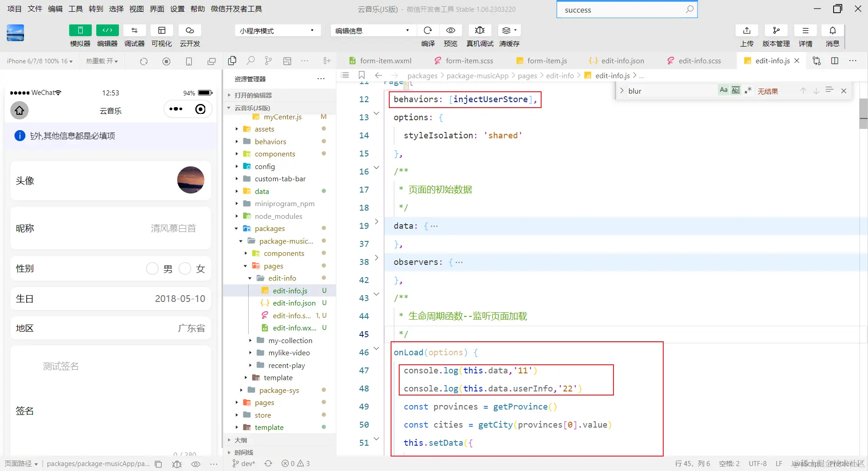This screenshot has height=471, width=868.
Task: Expand the 大纲 outline section
Action: [x=241, y=440]
